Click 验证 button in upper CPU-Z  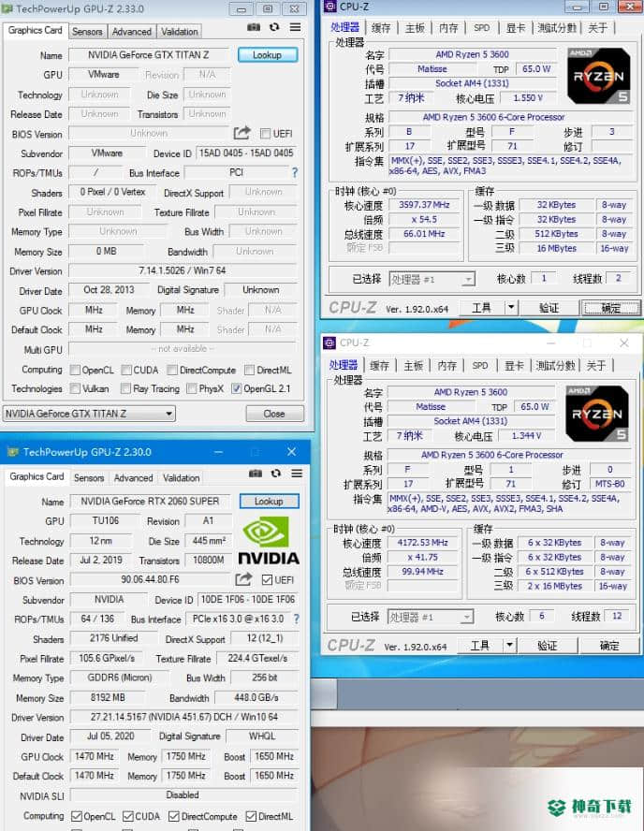click(549, 307)
